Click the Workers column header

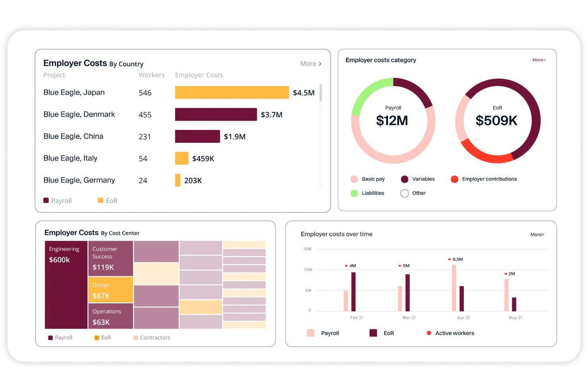[151, 75]
